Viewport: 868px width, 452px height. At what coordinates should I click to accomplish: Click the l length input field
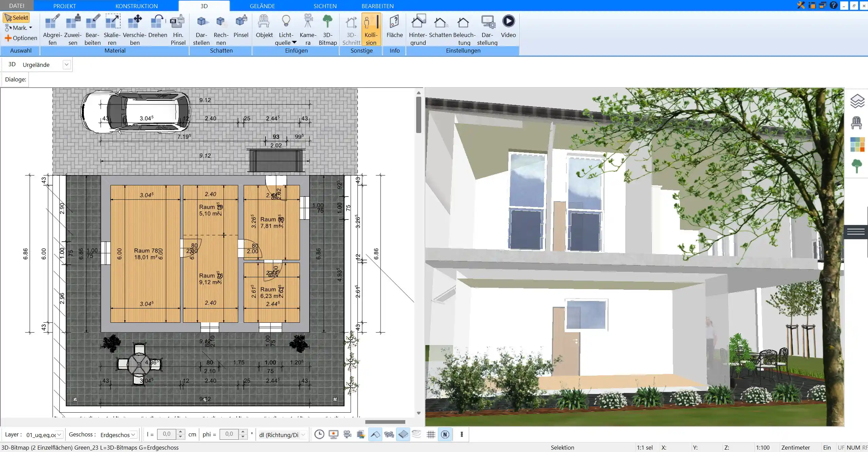point(167,434)
